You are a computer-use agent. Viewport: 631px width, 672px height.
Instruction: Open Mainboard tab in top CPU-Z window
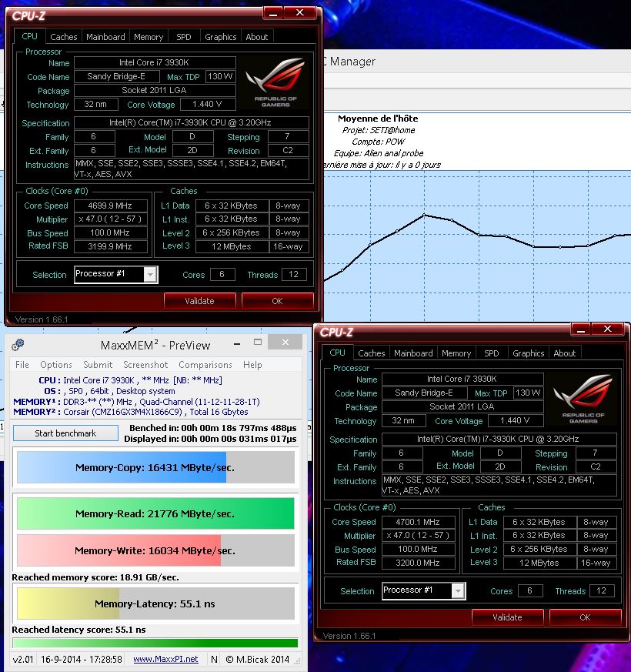click(x=105, y=37)
